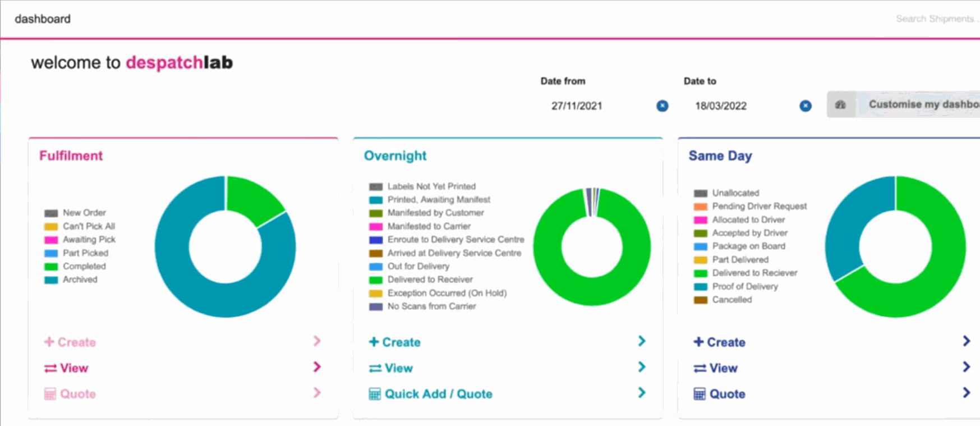Click the dashboard gauge icon
The height and width of the screenshot is (426, 980).
click(x=840, y=104)
